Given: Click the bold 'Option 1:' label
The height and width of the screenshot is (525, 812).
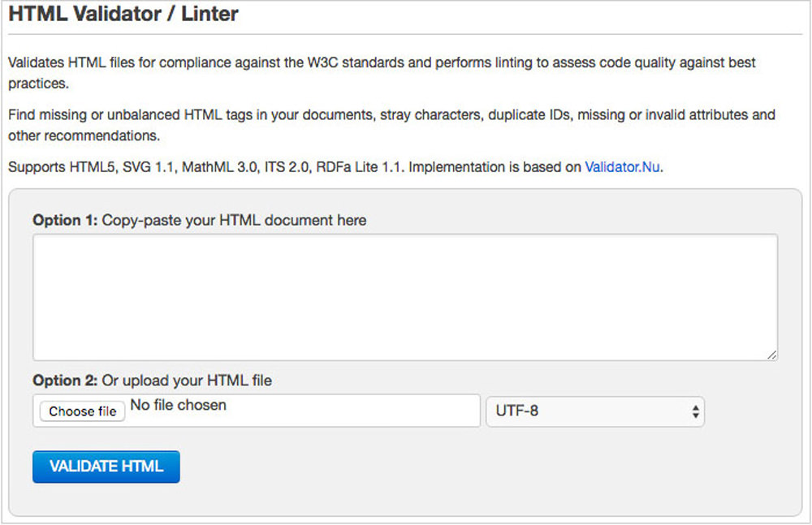Looking at the screenshot, I should (x=65, y=220).
